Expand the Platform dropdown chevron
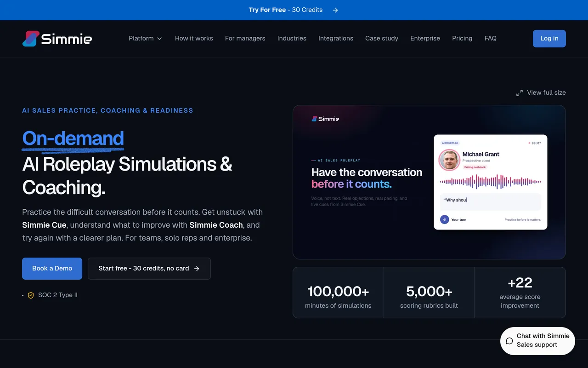 point(159,39)
